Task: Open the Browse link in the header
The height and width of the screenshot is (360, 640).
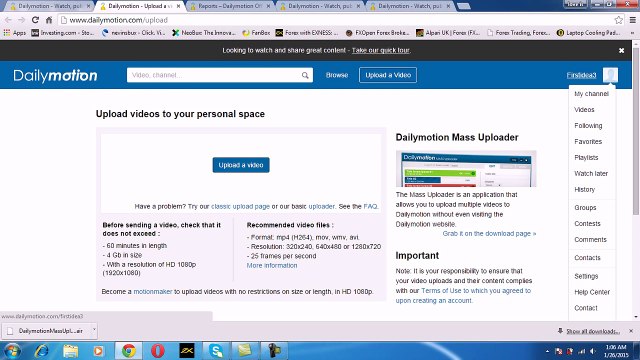Action: (337, 75)
